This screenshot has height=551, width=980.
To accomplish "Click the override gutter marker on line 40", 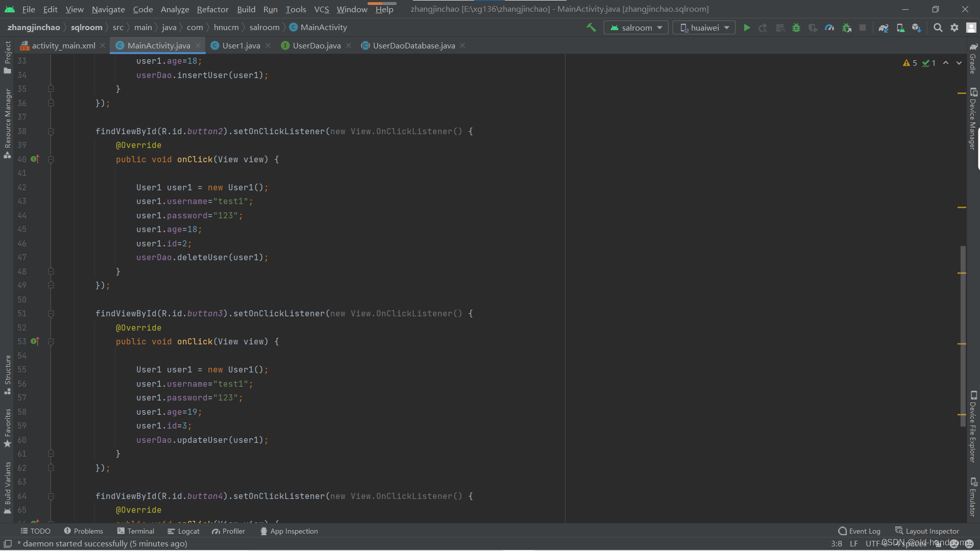I will (x=35, y=159).
